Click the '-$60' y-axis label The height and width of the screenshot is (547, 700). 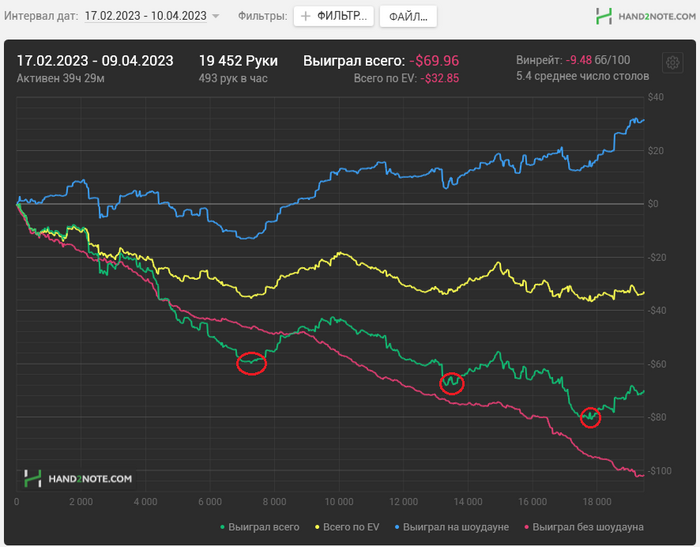(657, 364)
